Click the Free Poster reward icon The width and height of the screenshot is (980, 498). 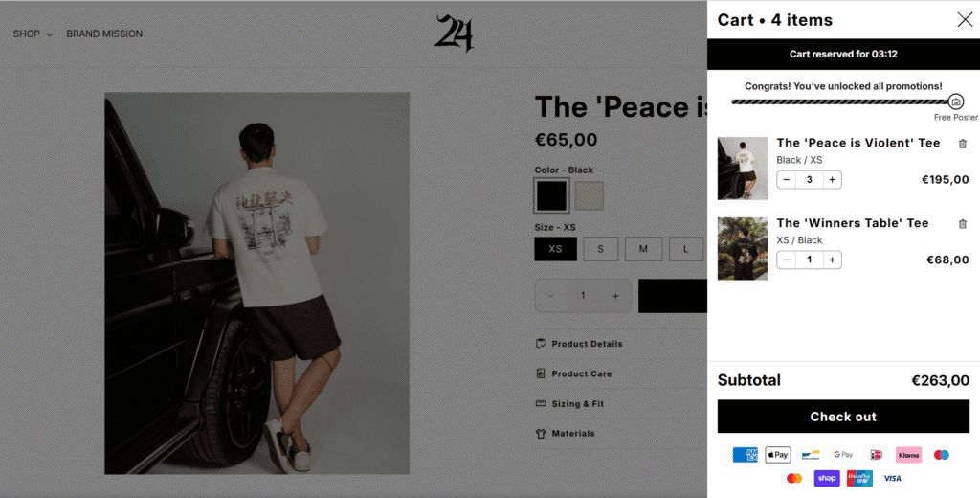coord(956,102)
